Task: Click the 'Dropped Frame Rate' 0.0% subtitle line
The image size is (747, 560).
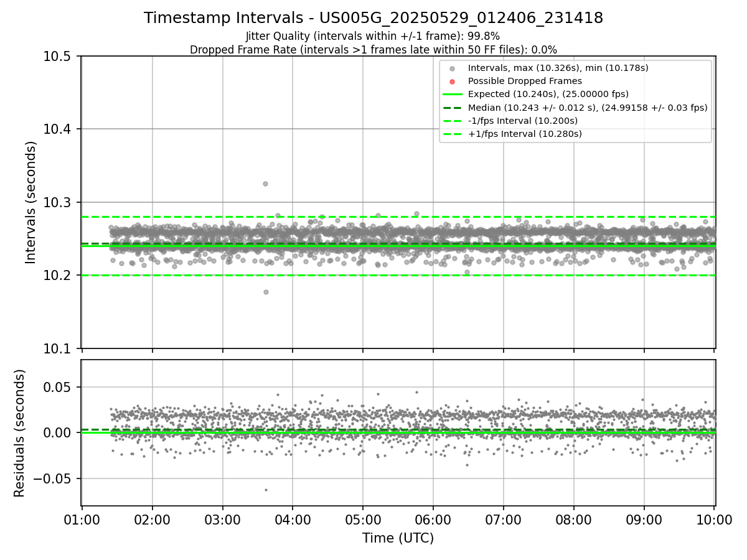Action: tap(374, 49)
